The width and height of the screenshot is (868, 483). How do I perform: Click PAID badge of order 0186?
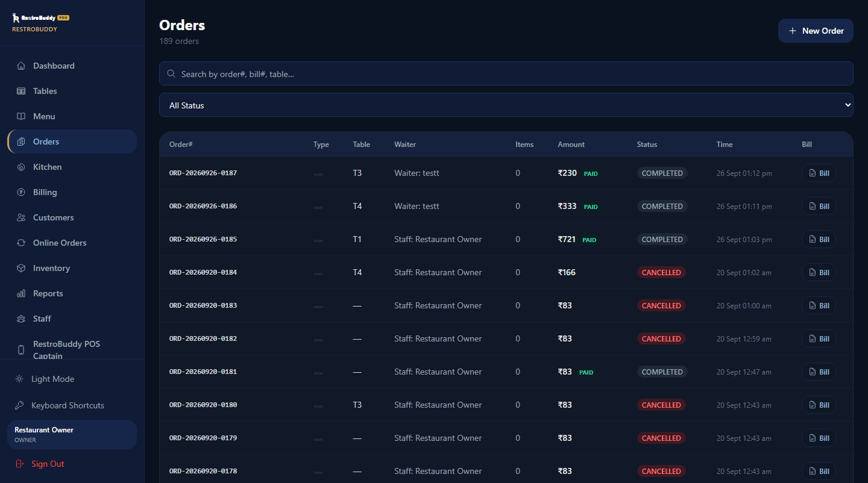pyautogui.click(x=591, y=207)
